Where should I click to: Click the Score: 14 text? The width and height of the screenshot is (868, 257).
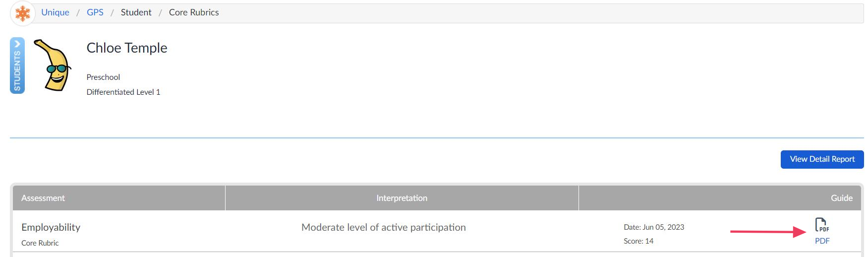click(x=638, y=241)
